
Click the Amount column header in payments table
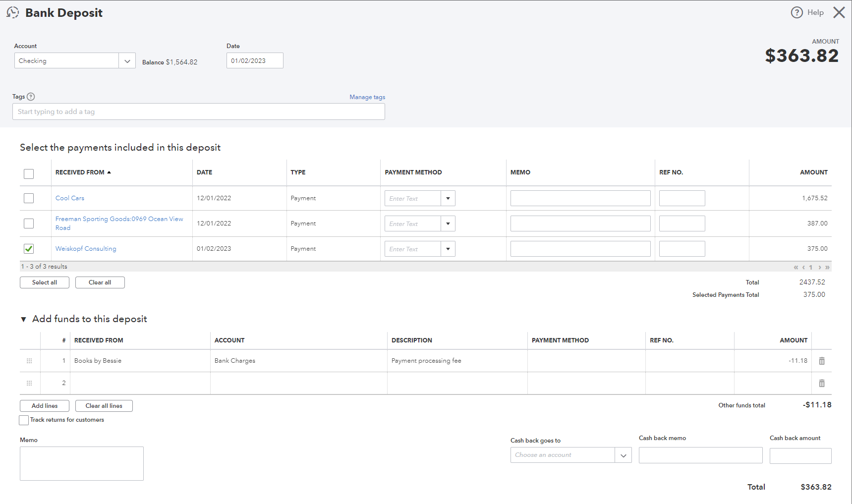coord(813,172)
